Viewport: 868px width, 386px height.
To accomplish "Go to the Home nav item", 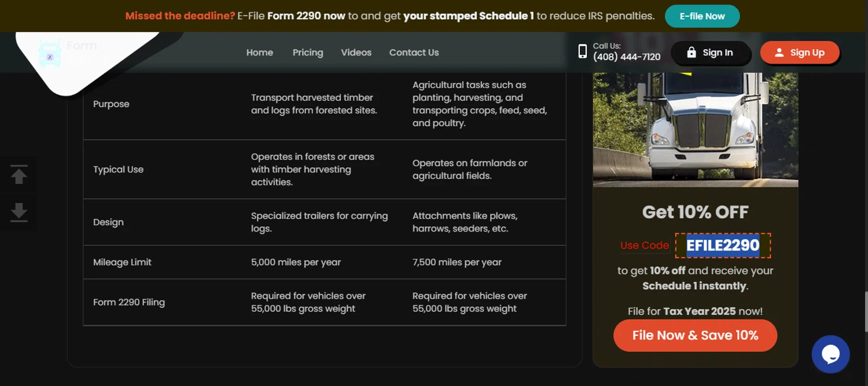I will click(x=259, y=53).
